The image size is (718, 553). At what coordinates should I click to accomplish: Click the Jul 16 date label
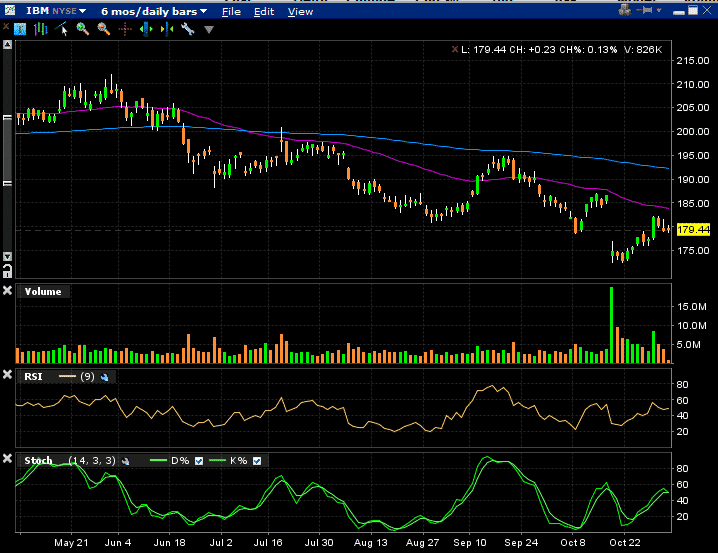coord(268,542)
